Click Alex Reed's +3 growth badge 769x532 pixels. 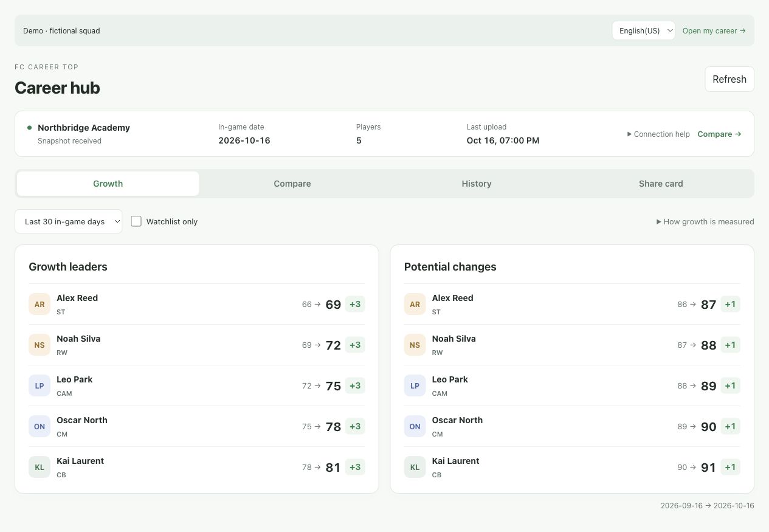[x=355, y=304]
